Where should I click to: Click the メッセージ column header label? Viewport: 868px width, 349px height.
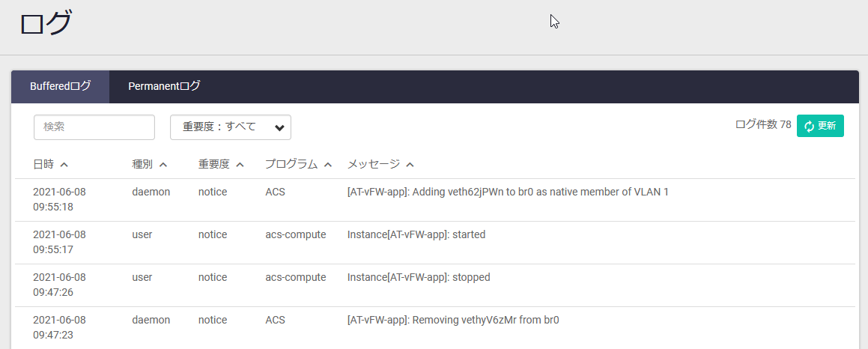point(373,164)
